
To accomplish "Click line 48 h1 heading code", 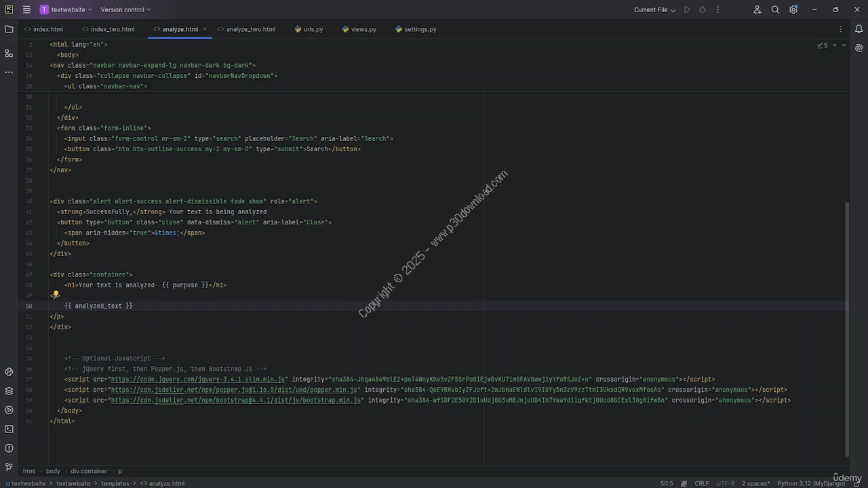I will pyautogui.click(x=145, y=285).
